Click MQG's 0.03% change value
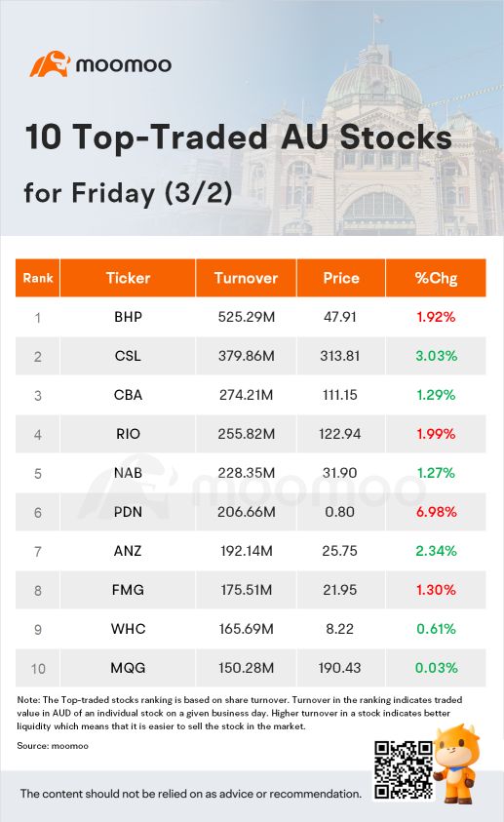The image size is (504, 822). 436,668
